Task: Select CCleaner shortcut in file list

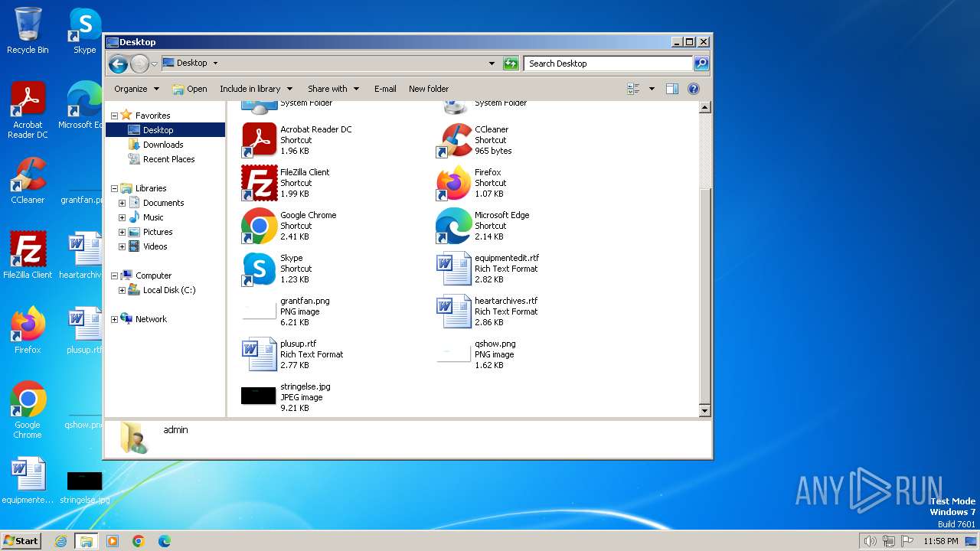Action: point(475,140)
